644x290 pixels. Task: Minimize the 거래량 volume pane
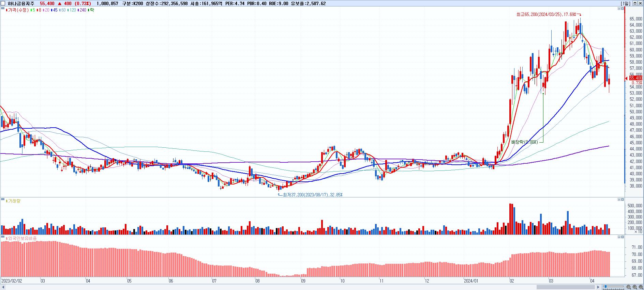(619, 199)
